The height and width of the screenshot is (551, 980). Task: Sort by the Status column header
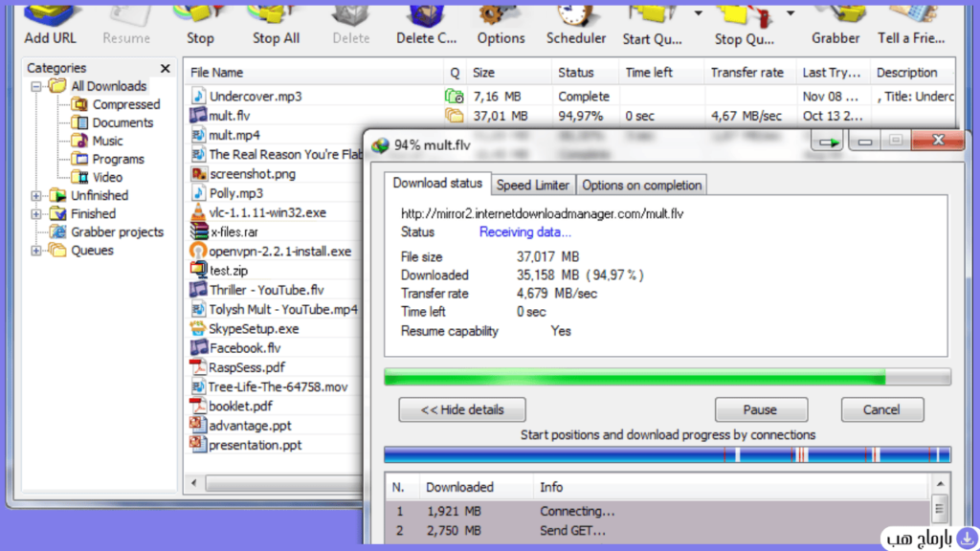click(585, 73)
